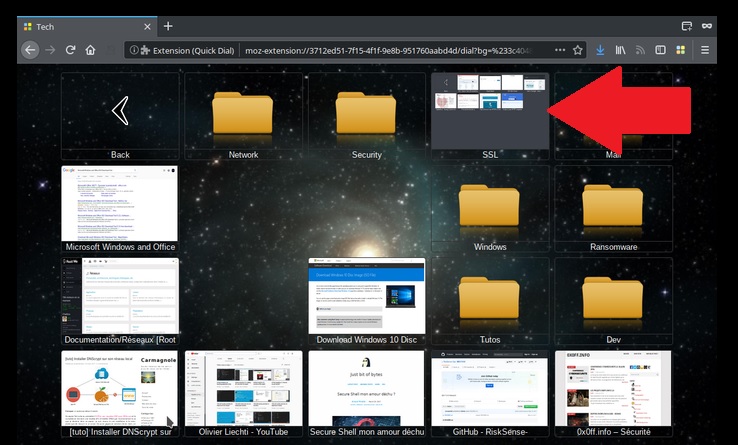Click the Quick Dial extension toolbar icon
Viewport: 738px width, 445px height.
pos(680,49)
